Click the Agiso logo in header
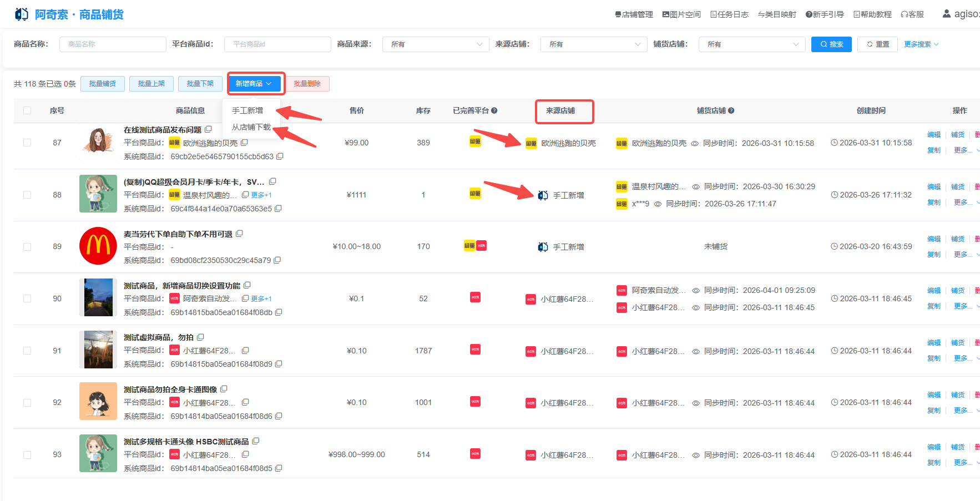 [x=22, y=14]
